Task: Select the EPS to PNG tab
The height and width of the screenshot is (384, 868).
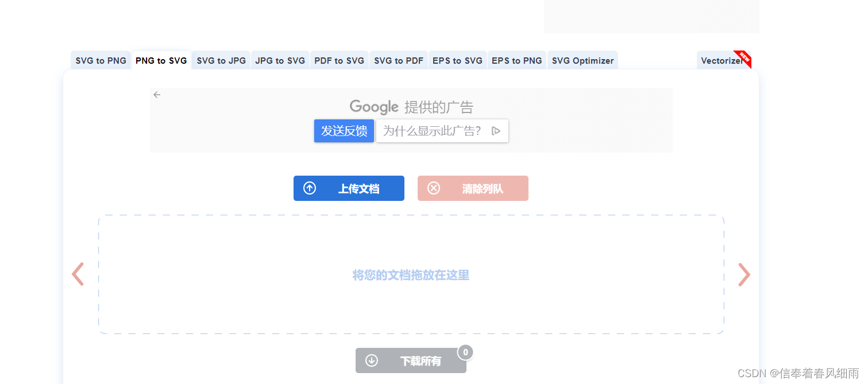Action: pos(516,60)
